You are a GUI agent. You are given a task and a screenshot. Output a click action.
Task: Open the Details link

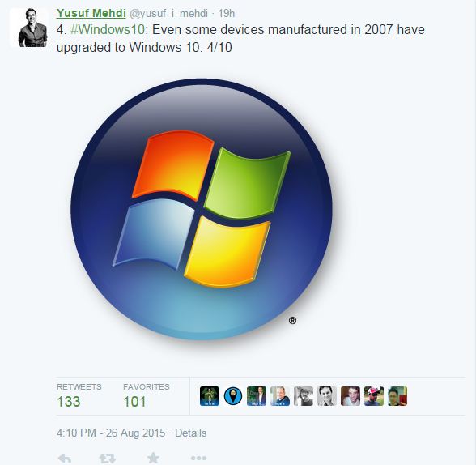click(x=191, y=433)
